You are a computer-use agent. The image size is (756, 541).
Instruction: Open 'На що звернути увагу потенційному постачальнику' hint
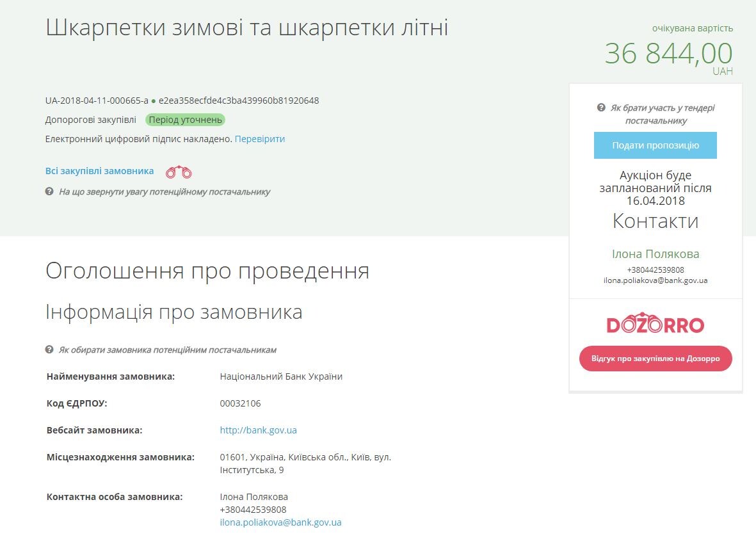pos(165,192)
